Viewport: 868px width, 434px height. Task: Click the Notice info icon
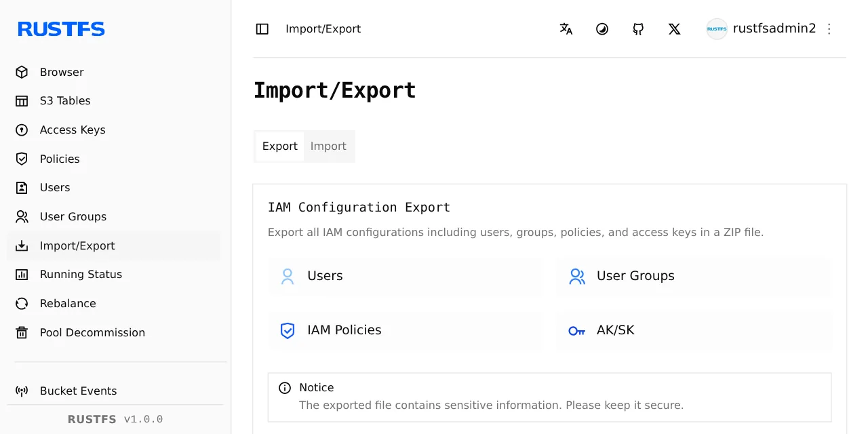coord(285,388)
